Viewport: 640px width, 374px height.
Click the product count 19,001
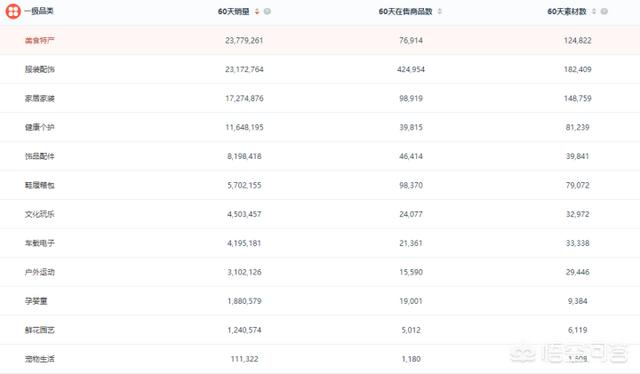click(411, 301)
